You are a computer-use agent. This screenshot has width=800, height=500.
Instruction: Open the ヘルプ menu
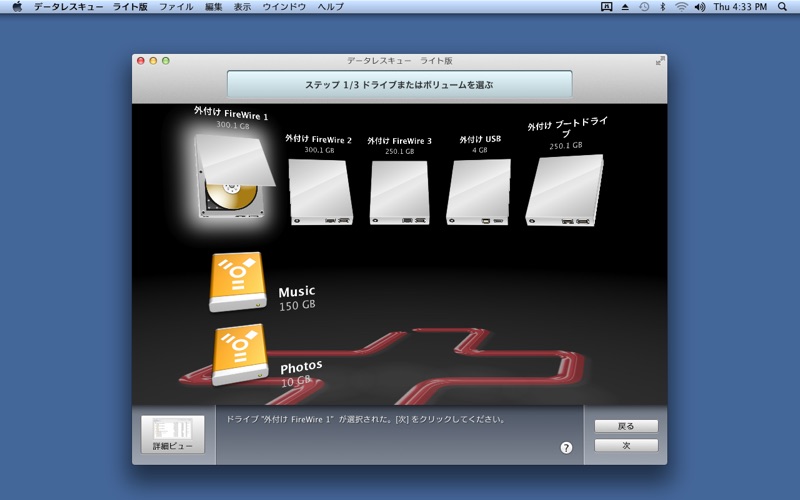tap(331, 7)
